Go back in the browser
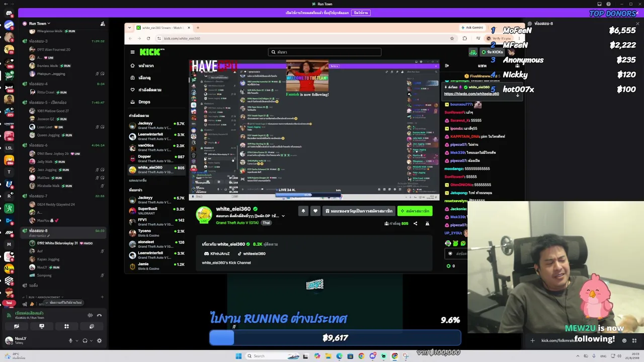This screenshot has width=644, height=362. click(130, 38)
